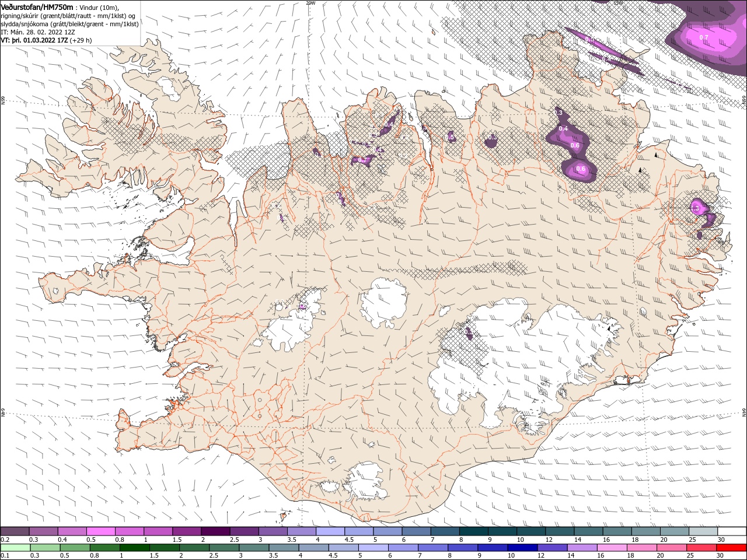Choose the rain-scale swatch starting at 25
This screenshot has width=747, height=560.
click(701, 548)
